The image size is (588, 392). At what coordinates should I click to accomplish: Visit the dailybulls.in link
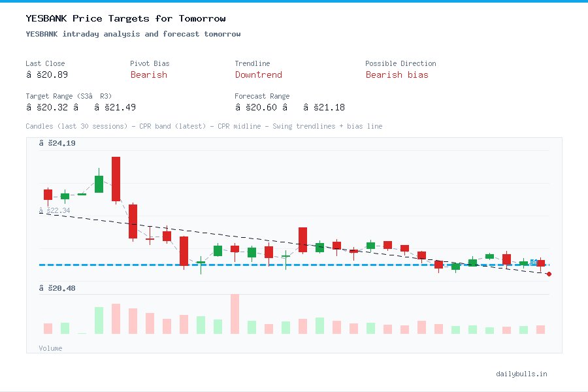[523, 374]
